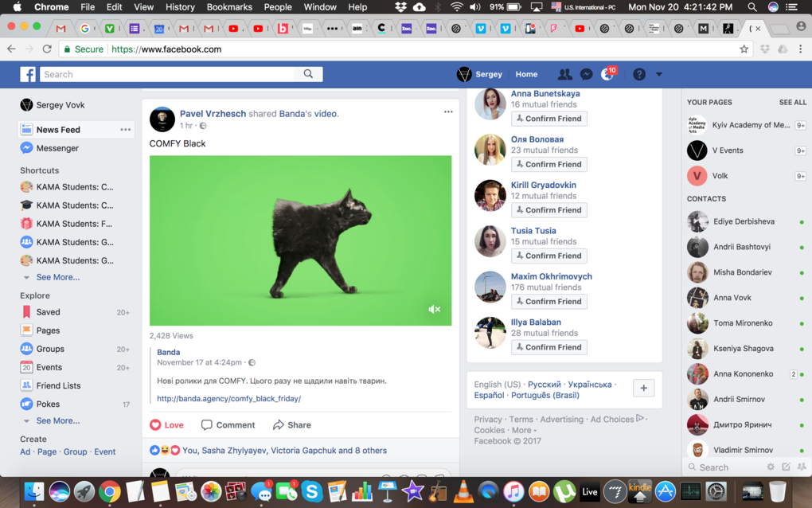Click See All for Your Pages
The height and width of the screenshot is (508, 812).
click(792, 103)
